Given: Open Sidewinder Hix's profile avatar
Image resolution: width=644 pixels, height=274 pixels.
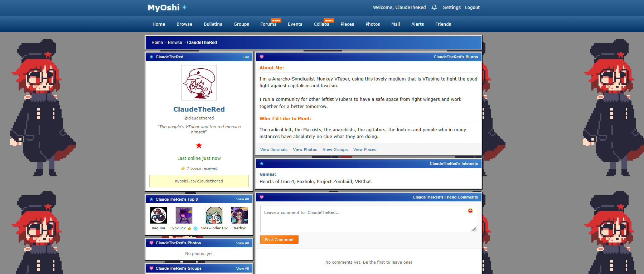Looking at the screenshot, I should pos(214,215).
